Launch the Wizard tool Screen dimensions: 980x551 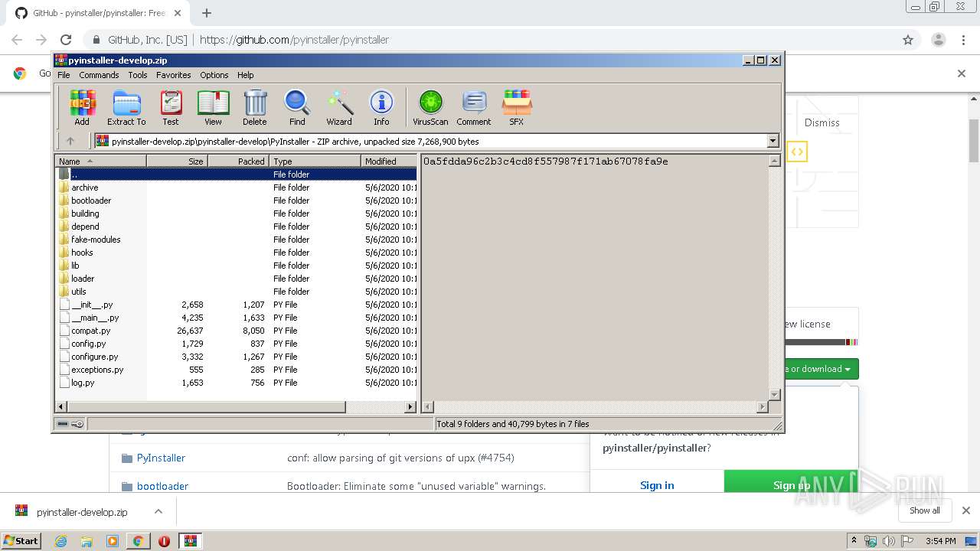(339, 108)
